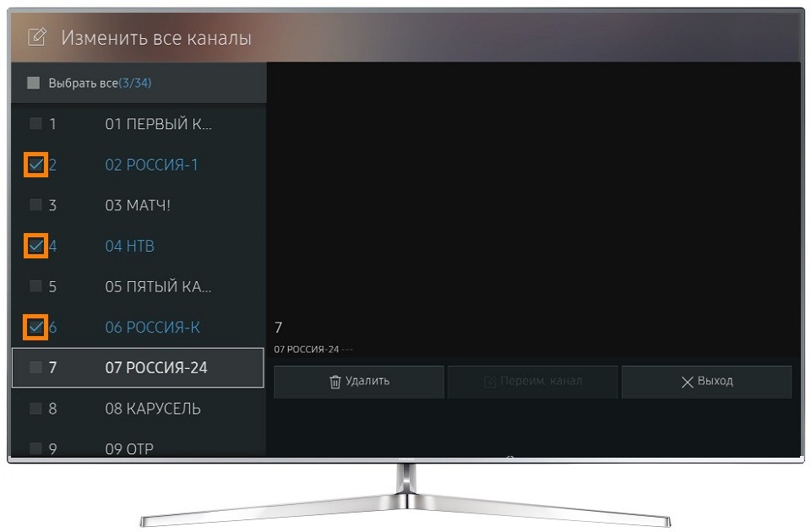Click the Удалить button

click(x=359, y=382)
